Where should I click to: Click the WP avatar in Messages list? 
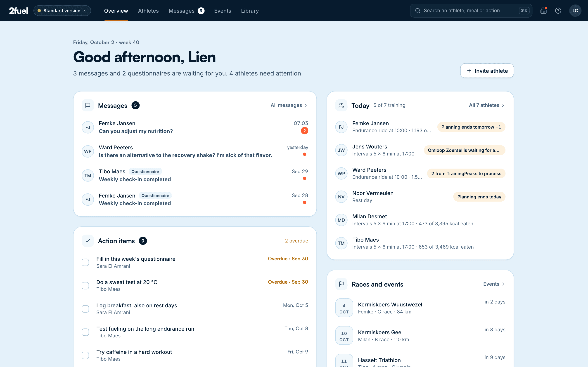(88, 151)
